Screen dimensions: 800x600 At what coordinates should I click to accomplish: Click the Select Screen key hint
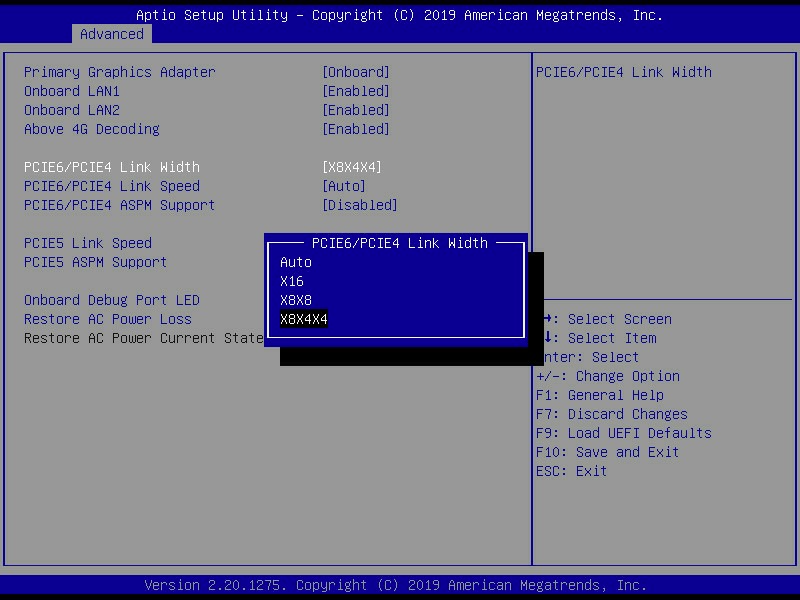pyautogui.click(x=607, y=319)
